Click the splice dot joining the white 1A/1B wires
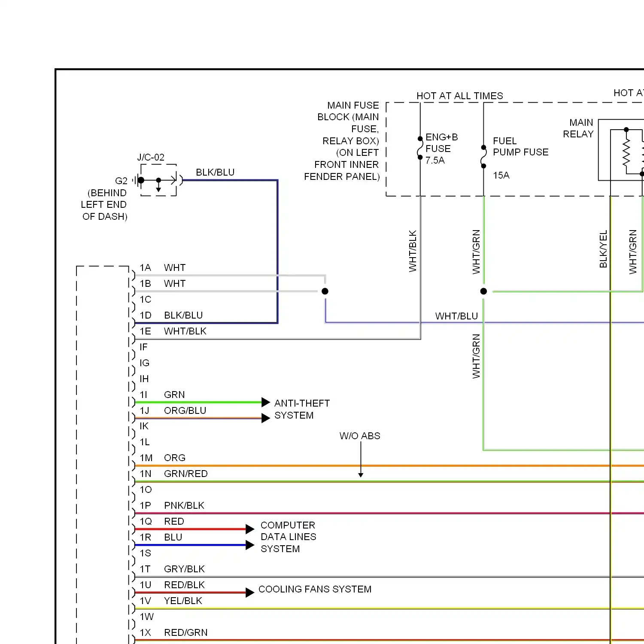The width and height of the screenshot is (644, 644). point(325,291)
